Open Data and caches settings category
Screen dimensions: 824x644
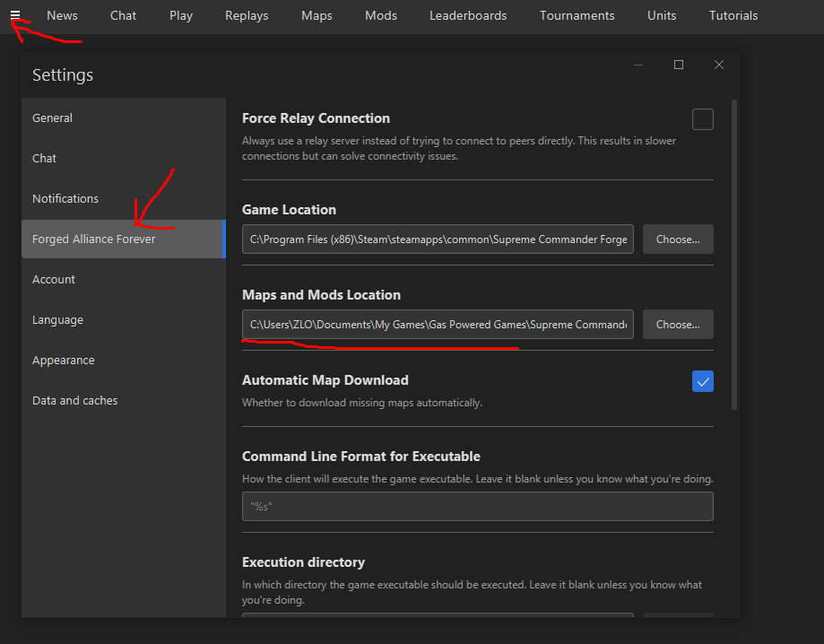(124, 401)
